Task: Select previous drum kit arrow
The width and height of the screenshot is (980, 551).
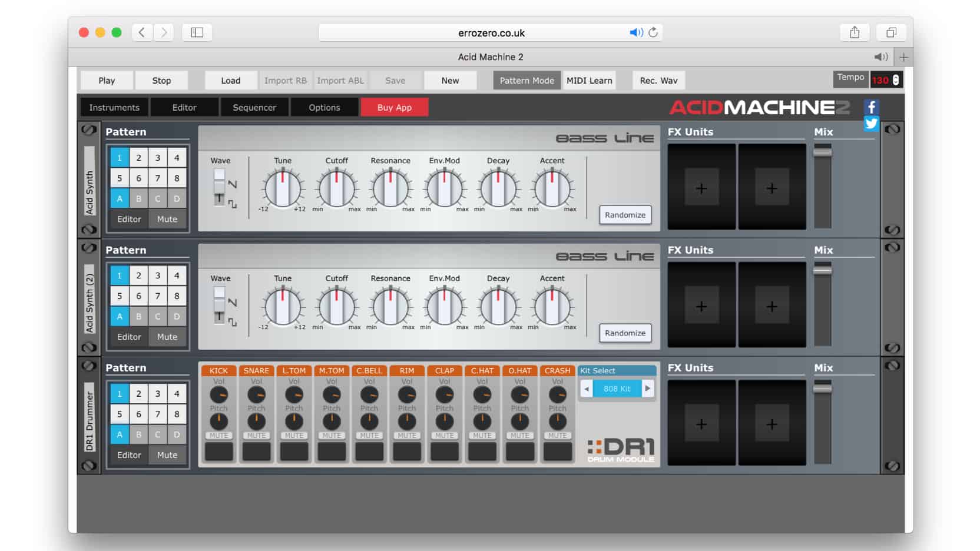Action: click(x=587, y=389)
